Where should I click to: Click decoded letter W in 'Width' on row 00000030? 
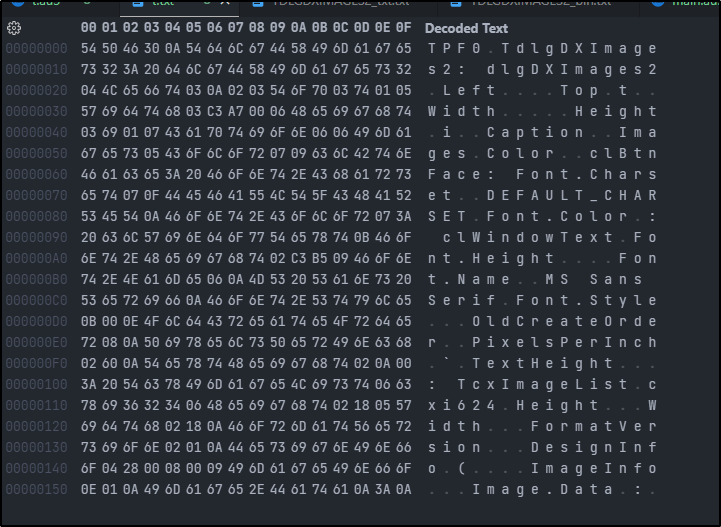pos(432,111)
